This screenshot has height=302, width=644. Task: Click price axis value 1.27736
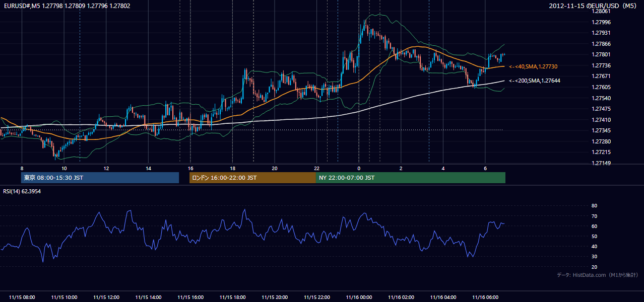[601, 65]
